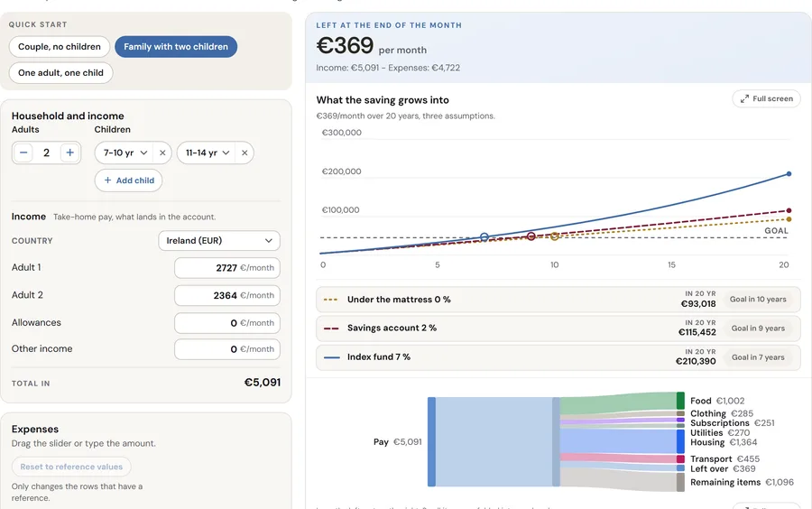Click the Pay source bar in flow chart
This screenshot has height=509, width=812.
[431, 441]
